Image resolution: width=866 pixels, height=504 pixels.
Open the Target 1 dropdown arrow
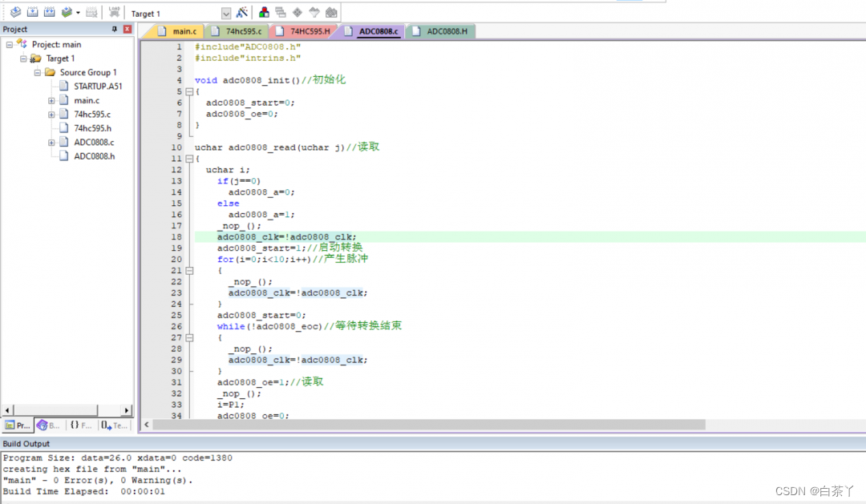pyautogui.click(x=225, y=14)
